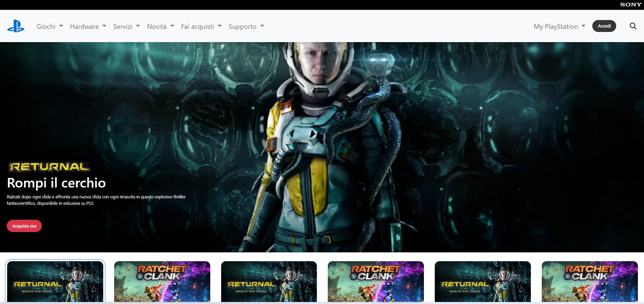Open the Hardware dropdown menu
Image resolution: width=644 pixels, height=304 pixels.
[88, 26]
